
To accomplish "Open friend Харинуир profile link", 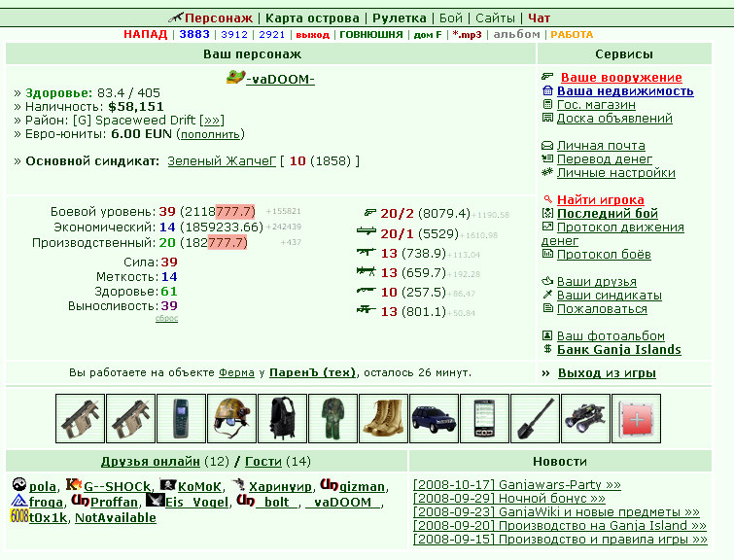I will point(280,487).
